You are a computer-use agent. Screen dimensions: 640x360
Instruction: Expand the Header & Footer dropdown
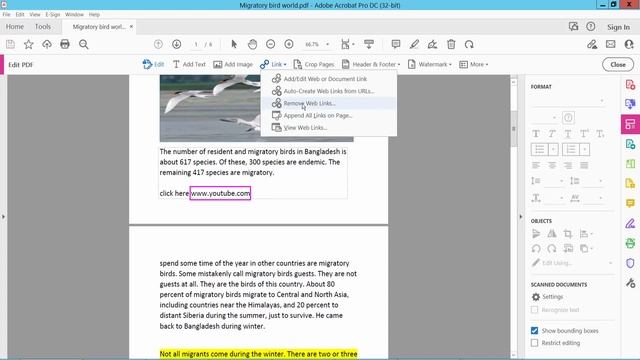371,64
